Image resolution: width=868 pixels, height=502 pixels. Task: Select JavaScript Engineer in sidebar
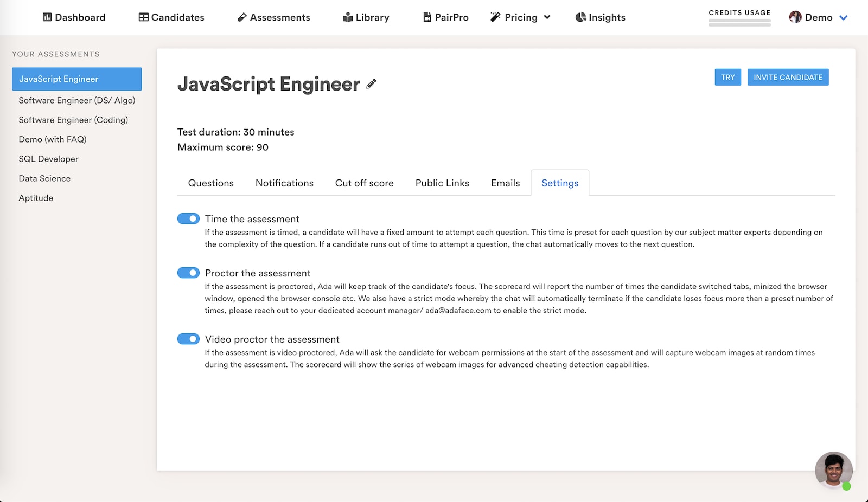coord(76,79)
